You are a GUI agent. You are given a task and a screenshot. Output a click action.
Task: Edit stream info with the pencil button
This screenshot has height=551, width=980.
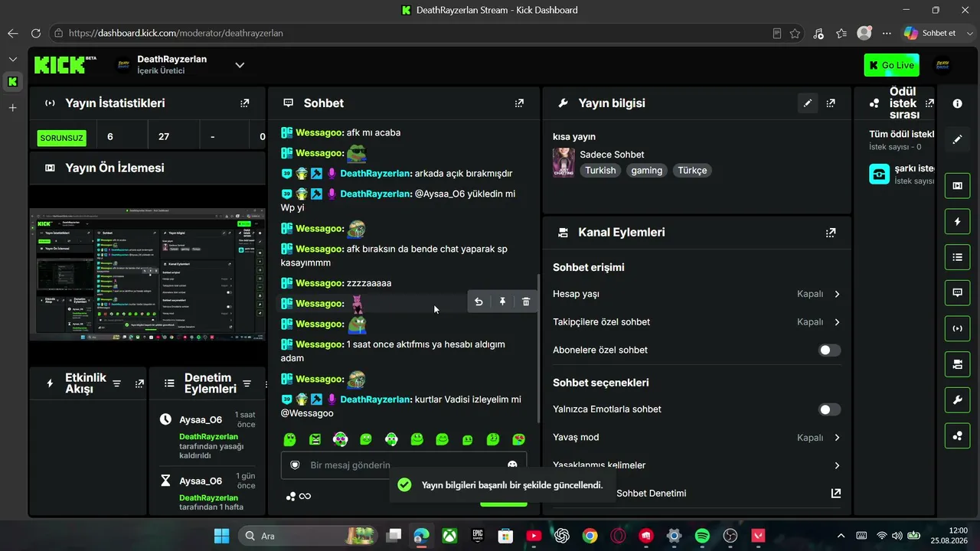807,103
